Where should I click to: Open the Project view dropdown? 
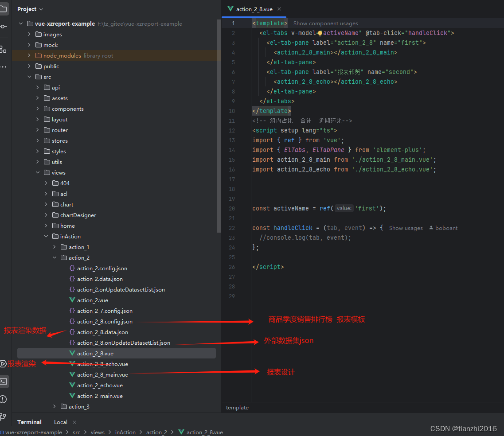pos(30,9)
